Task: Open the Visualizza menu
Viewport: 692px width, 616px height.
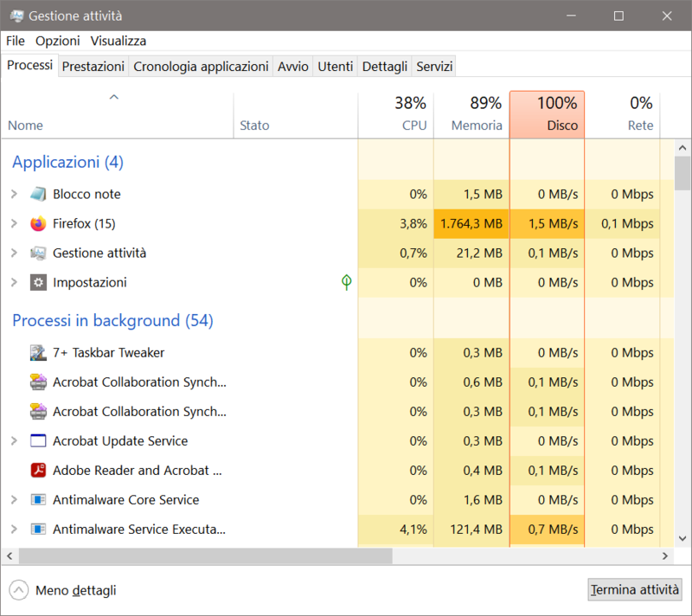Action: click(119, 41)
